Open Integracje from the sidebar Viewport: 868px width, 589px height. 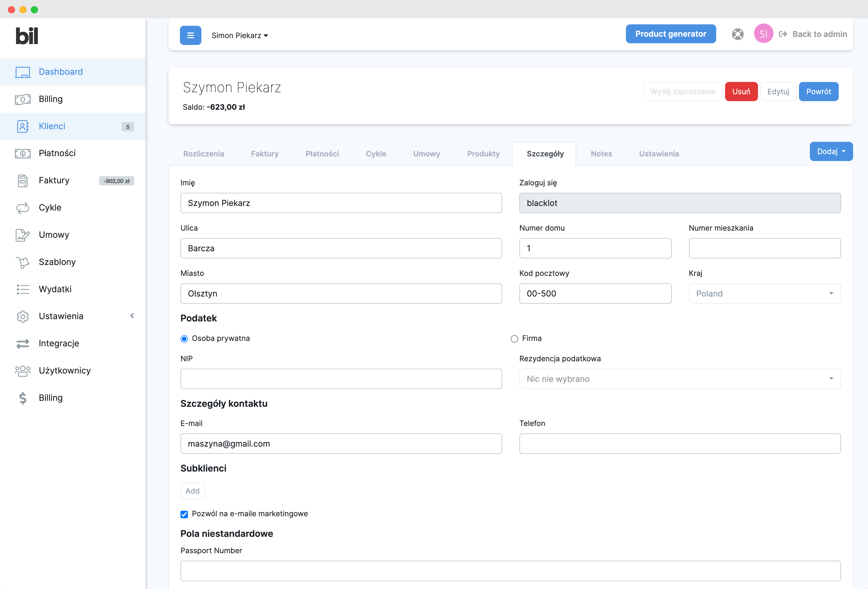pyautogui.click(x=59, y=343)
